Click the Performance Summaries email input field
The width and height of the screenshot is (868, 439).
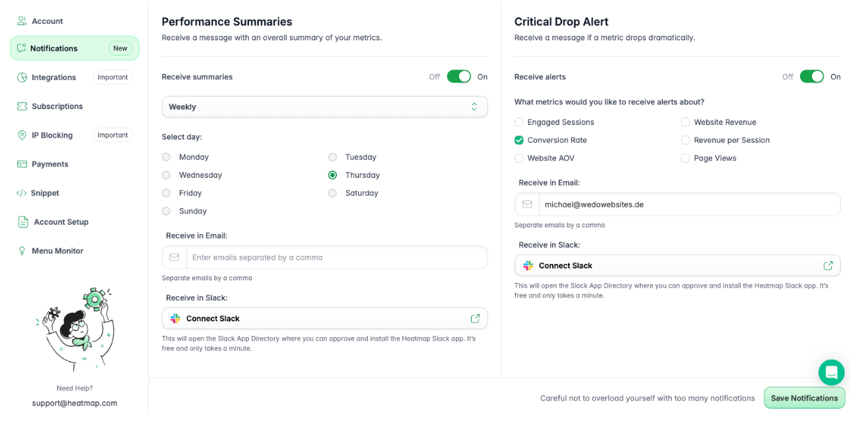(336, 258)
